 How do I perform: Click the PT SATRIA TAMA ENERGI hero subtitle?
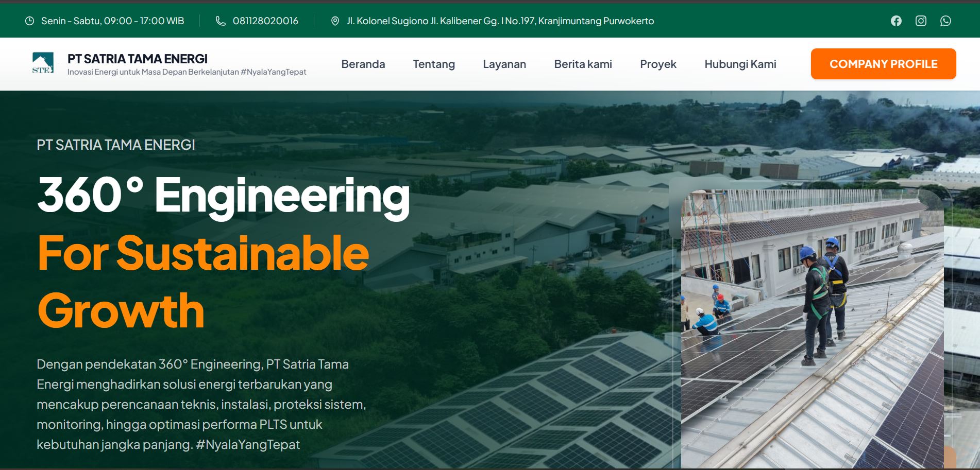116,145
